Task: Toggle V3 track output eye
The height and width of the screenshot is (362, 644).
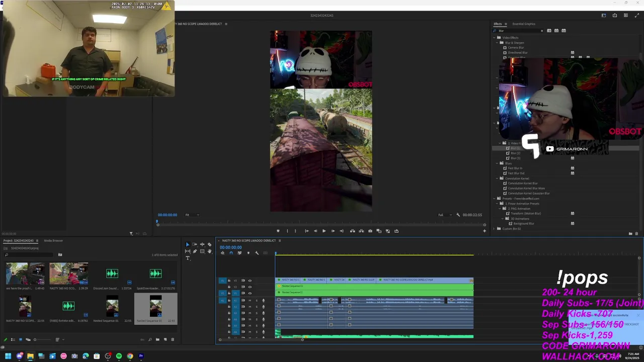Action: [250, 281]
